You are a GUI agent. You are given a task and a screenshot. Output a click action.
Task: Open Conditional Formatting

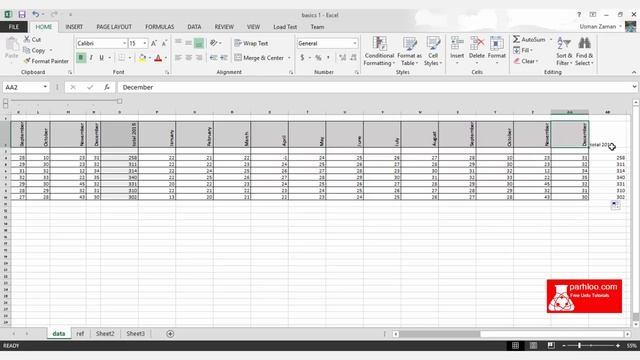(379, 51)
